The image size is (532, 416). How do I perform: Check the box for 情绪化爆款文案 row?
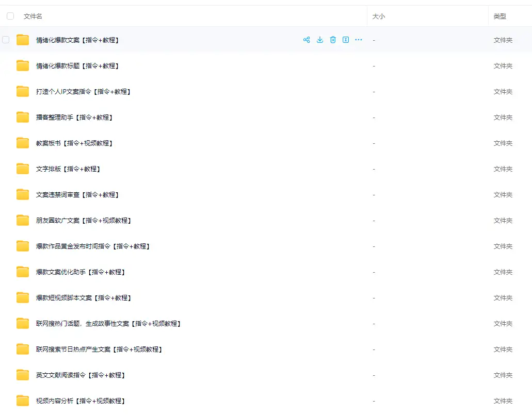point(6,40)
